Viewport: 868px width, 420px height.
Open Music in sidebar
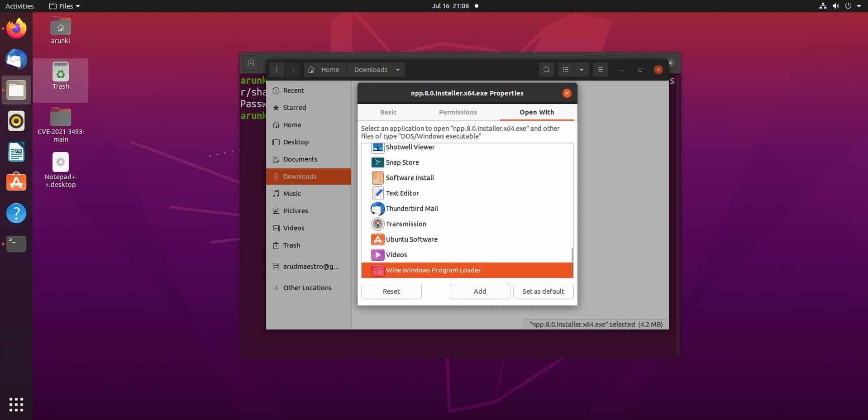[309, 194]
